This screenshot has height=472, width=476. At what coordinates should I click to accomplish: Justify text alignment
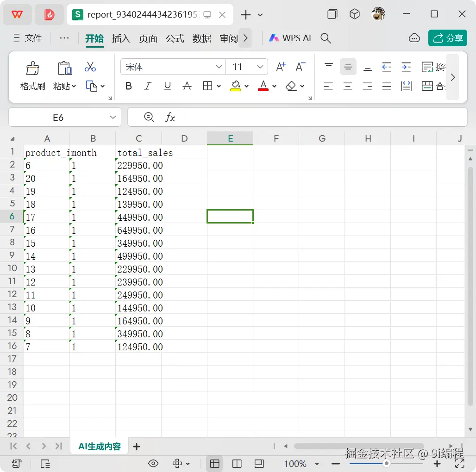(387, 87)
